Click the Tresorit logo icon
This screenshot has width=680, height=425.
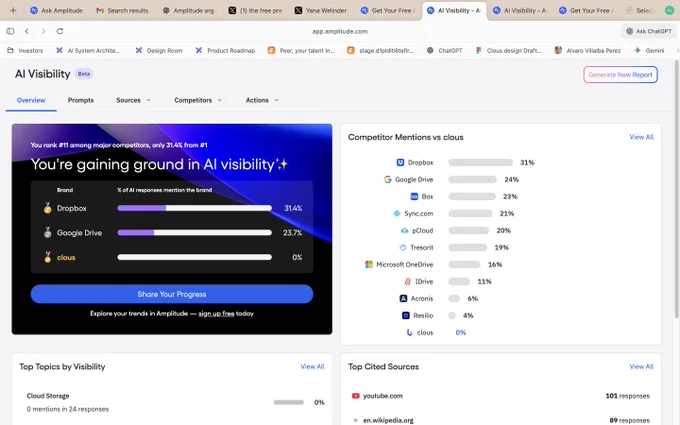402,248
